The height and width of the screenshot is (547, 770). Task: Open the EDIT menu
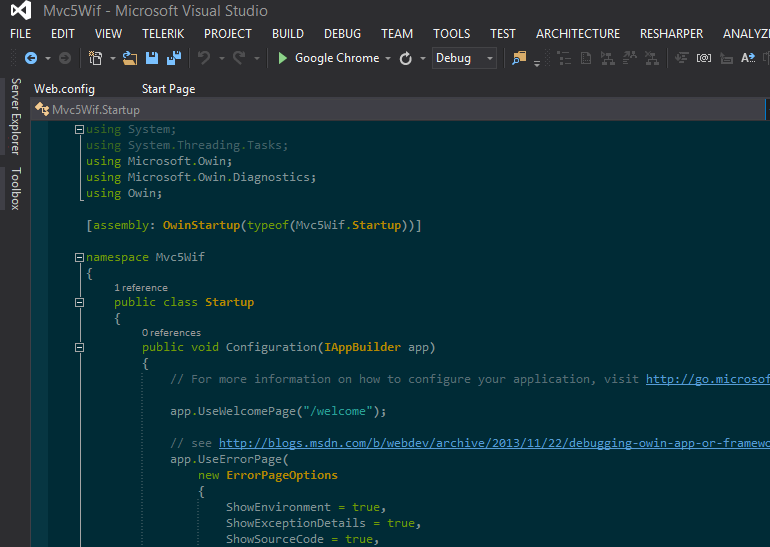tap(63, 34)
